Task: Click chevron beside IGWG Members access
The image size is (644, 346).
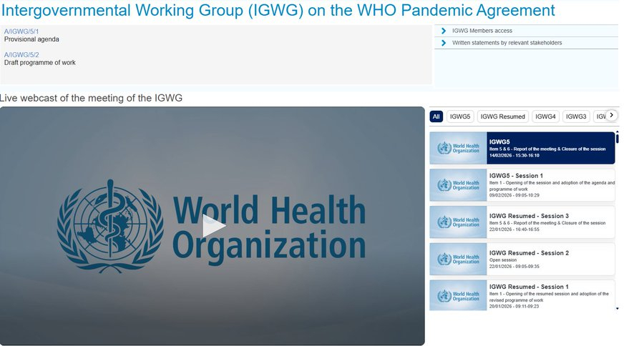Action: (444, 31)
